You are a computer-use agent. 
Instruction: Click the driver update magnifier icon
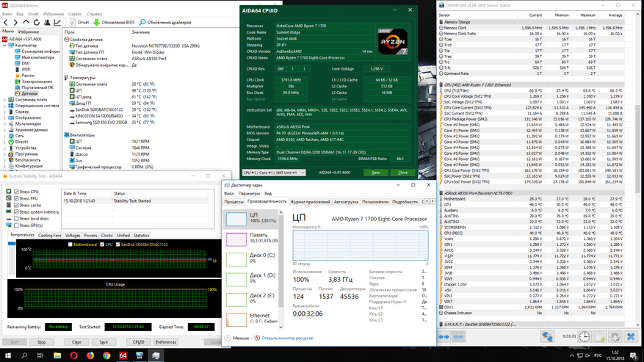[x=142, y=23]
